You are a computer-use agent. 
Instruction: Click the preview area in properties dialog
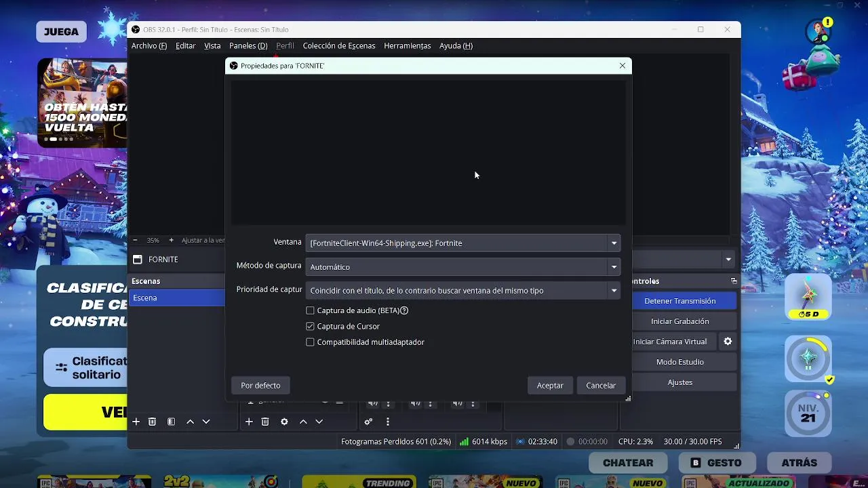(428, 152)
